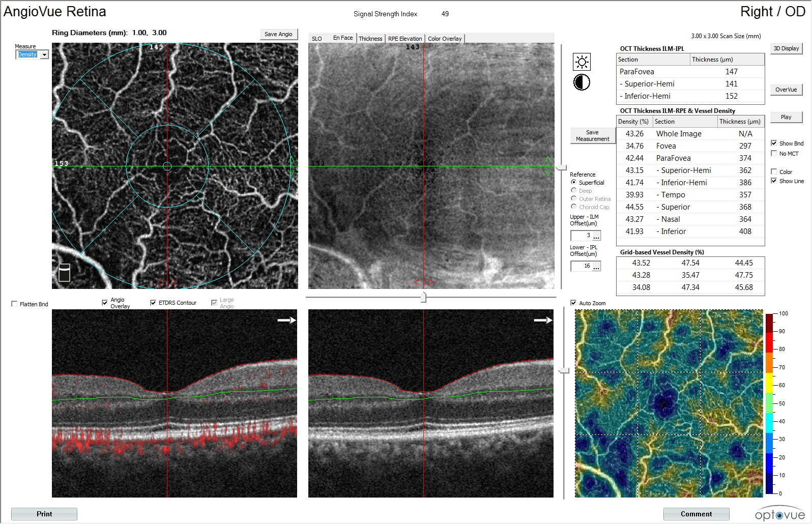
Task: Click the red arrows at angio image bottom
Action: click(167, 282)
